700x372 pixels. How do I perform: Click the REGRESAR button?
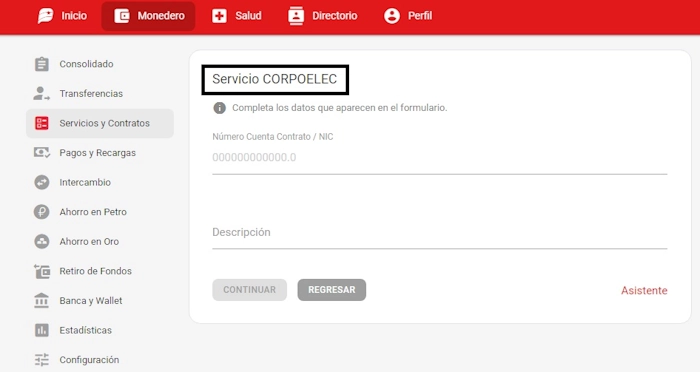point(332,290)
